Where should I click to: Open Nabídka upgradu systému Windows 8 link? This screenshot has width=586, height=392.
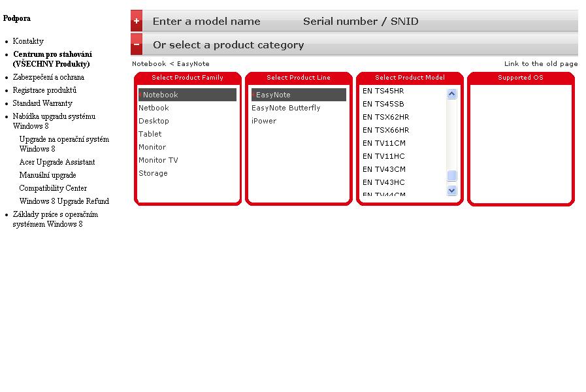tap(54, 121)
